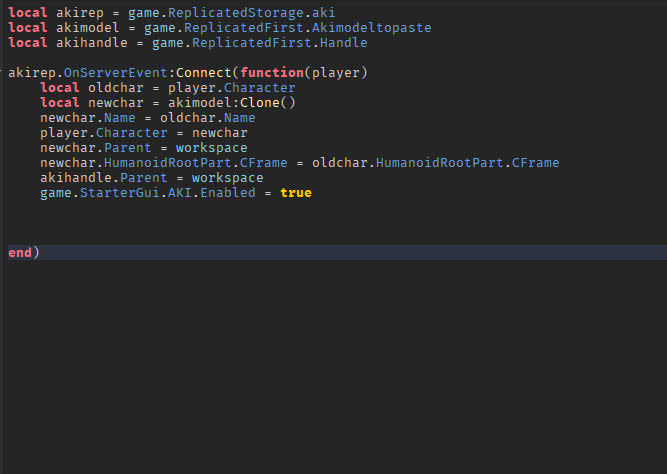Screen dimensions: 667x474
Task: Click 'workspace' on the akihandle.Parent line
Action: click(x=228, y=178)
